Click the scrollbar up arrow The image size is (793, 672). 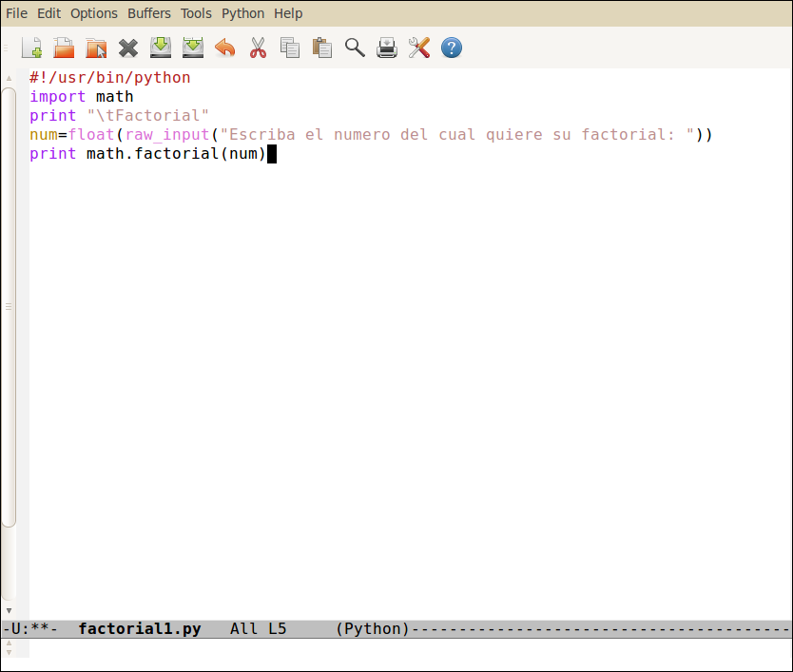[x=9, y=78]
